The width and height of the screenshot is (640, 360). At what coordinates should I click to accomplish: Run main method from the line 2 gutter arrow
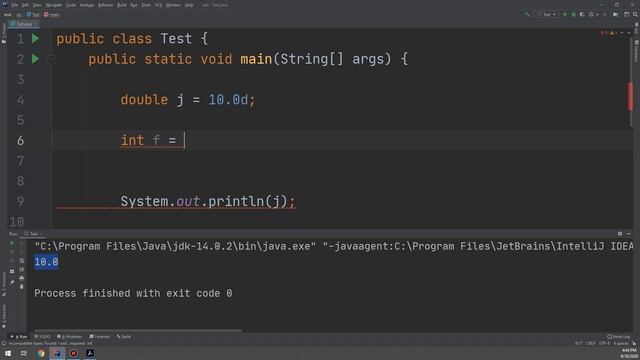(36, 59)
